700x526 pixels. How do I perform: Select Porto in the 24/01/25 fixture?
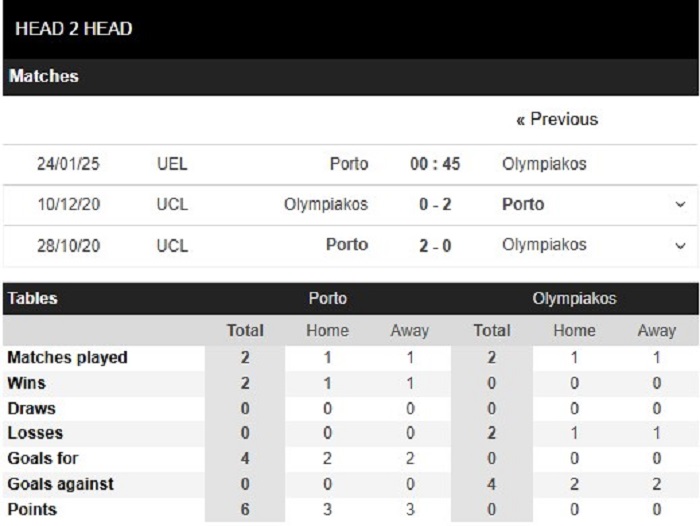349,164
